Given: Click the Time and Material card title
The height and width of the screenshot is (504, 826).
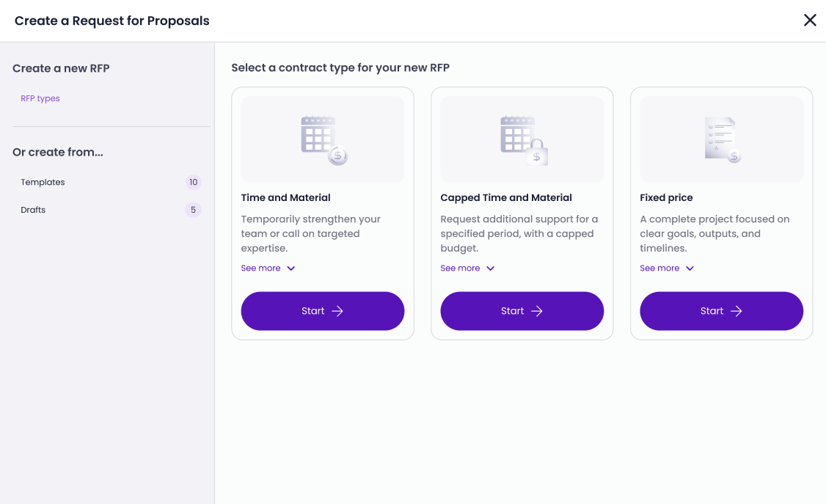Looking at the screenshot, I should click(286, 197).
